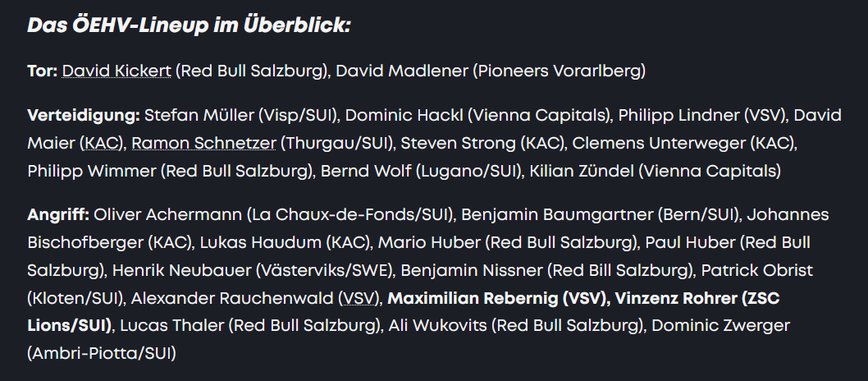Click underlined VSV link after Alexander Rauchenwald
Screen dimensions: 868x381
point(356,297)
